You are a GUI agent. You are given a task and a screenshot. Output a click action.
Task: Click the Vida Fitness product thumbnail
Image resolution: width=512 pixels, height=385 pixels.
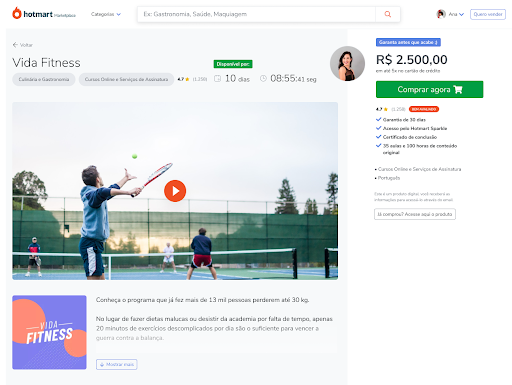[49, 332]
